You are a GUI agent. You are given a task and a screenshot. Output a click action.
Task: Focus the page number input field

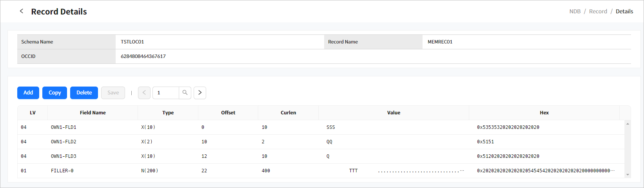point(166,93)
